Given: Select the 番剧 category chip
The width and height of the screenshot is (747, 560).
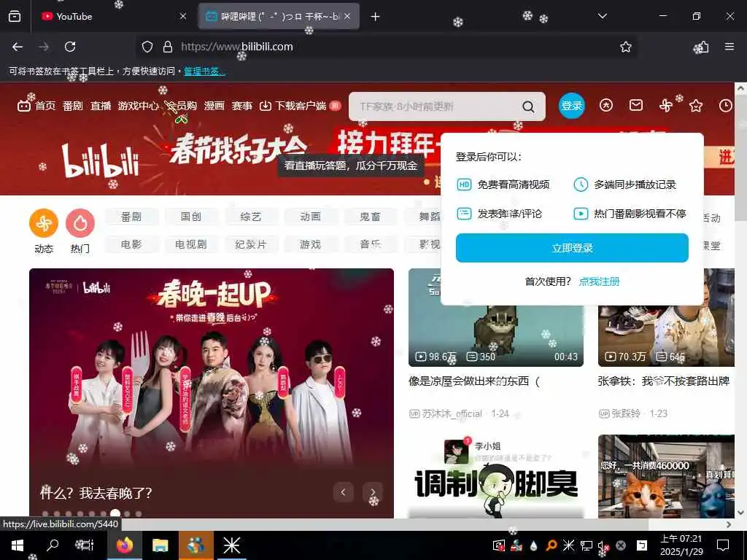Looking at the screenshot, I should tap(131, 217).
